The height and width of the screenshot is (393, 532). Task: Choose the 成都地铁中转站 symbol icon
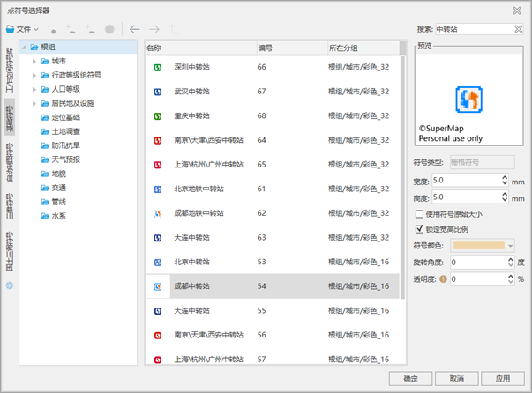coord(157,213)
